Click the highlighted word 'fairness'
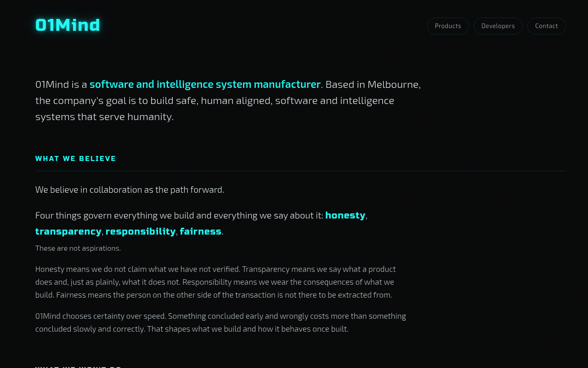This screenshot has height=368, width=588. click(x=201, y=231)
